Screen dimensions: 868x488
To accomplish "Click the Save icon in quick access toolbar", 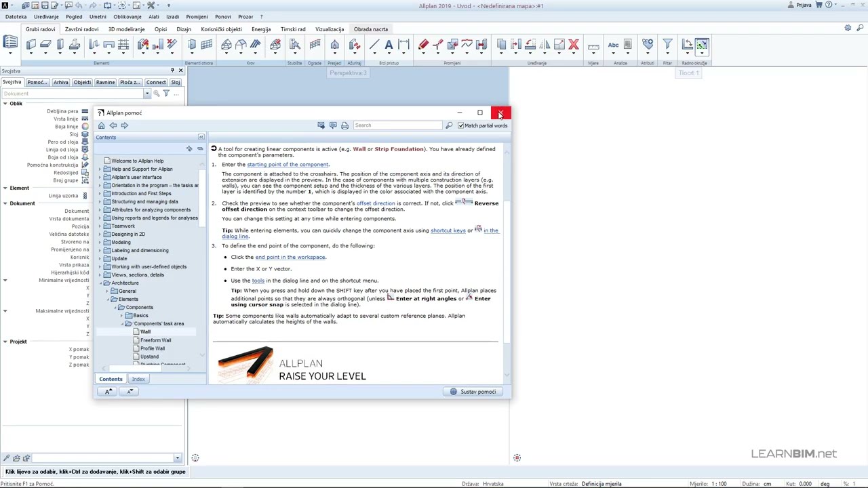I will [45, 5].
